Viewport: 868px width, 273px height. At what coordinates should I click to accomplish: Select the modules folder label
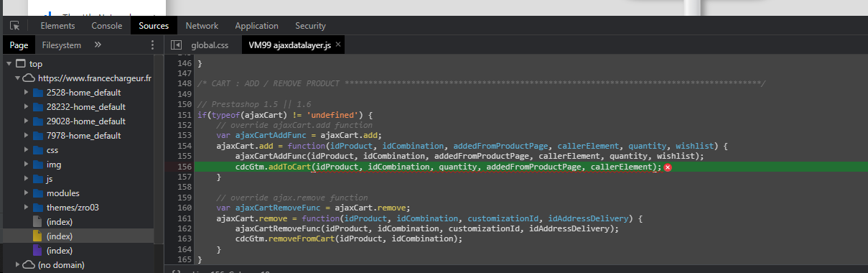pyautogui.click(x=63, y=193)
